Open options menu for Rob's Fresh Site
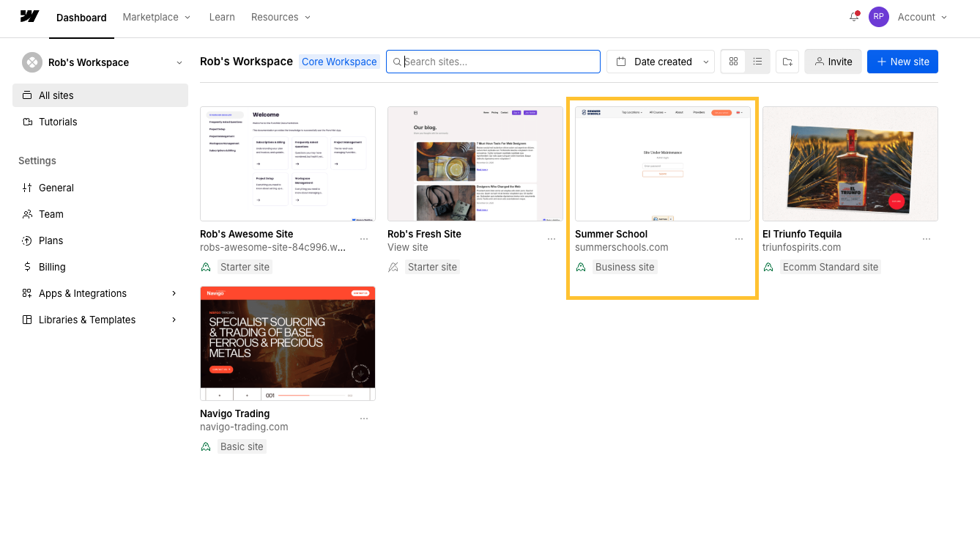Viewport: 980px width, 552px height. pyautogui.click(x=552, y=239)
